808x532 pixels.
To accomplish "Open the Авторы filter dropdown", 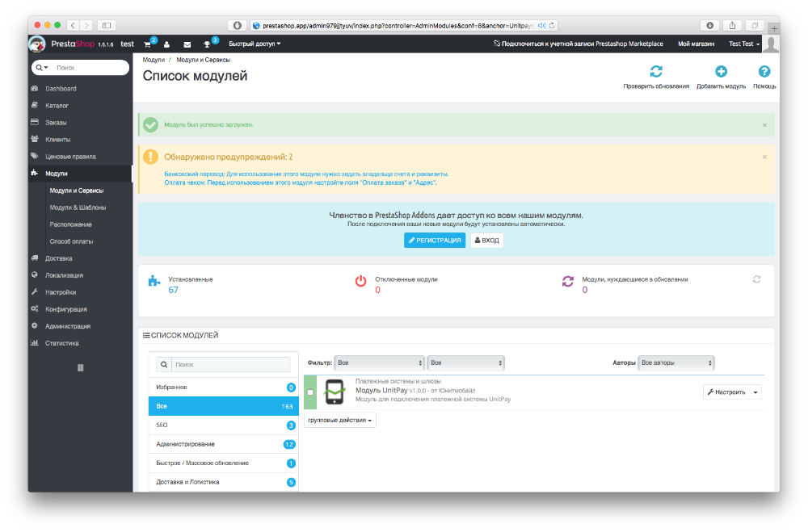I will coord(675,363).
